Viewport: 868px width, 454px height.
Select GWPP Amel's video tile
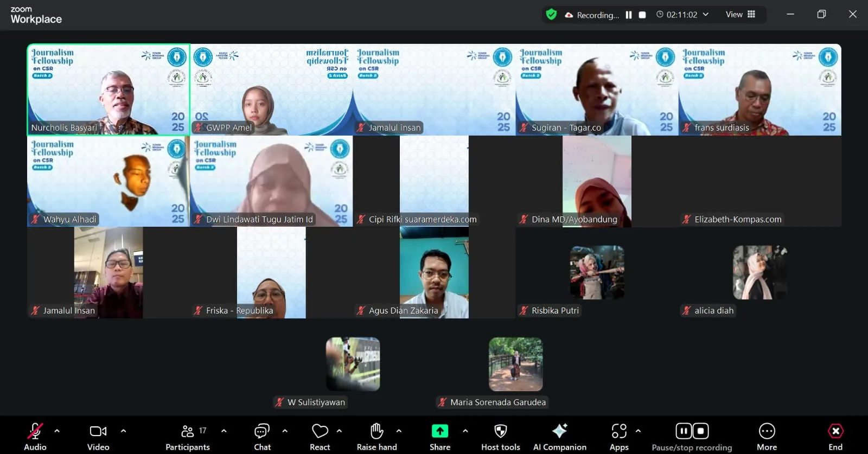pos(271,89)
